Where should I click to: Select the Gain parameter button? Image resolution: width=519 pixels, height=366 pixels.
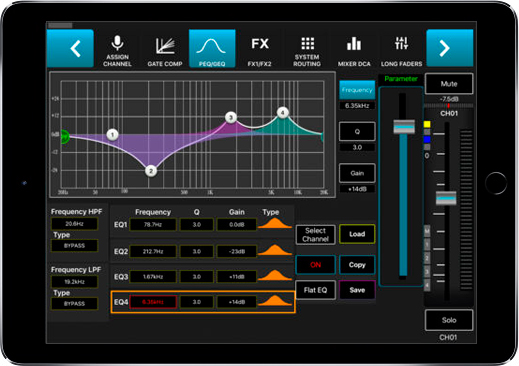click(357, 173)
